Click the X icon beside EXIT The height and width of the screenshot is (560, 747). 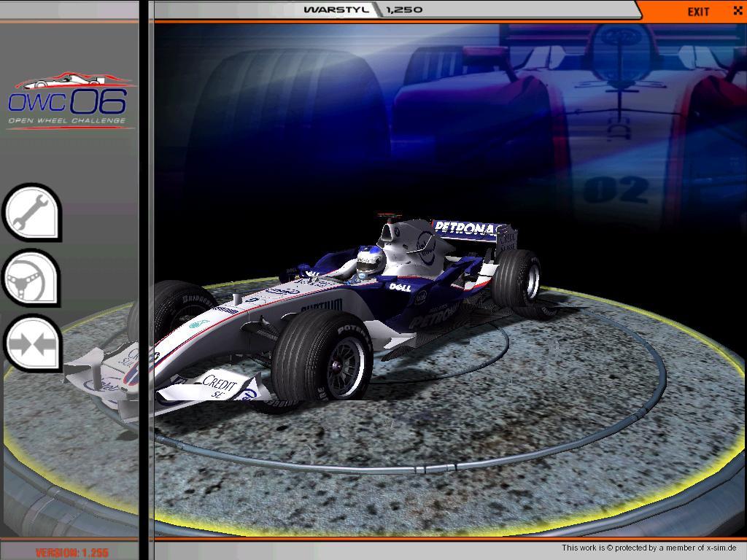738,10
